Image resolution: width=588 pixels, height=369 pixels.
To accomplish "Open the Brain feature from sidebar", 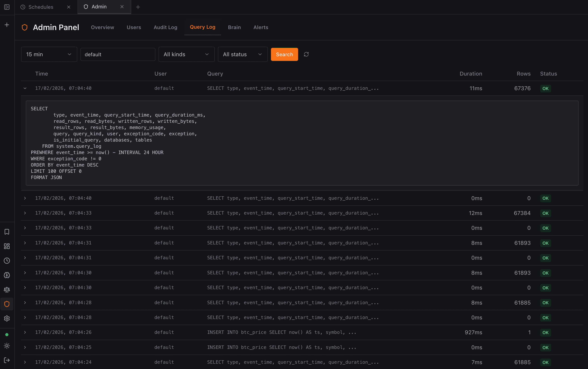I will 7,275.
